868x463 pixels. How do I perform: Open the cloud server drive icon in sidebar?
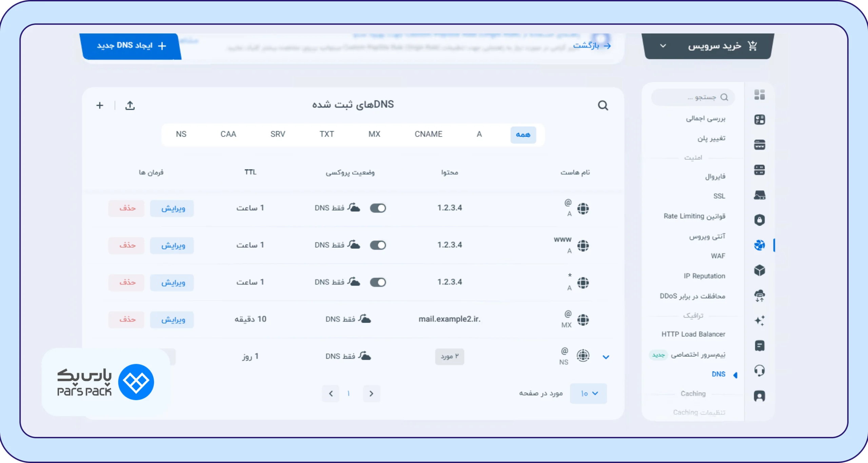pyautogui.click(x=759, y=195)
